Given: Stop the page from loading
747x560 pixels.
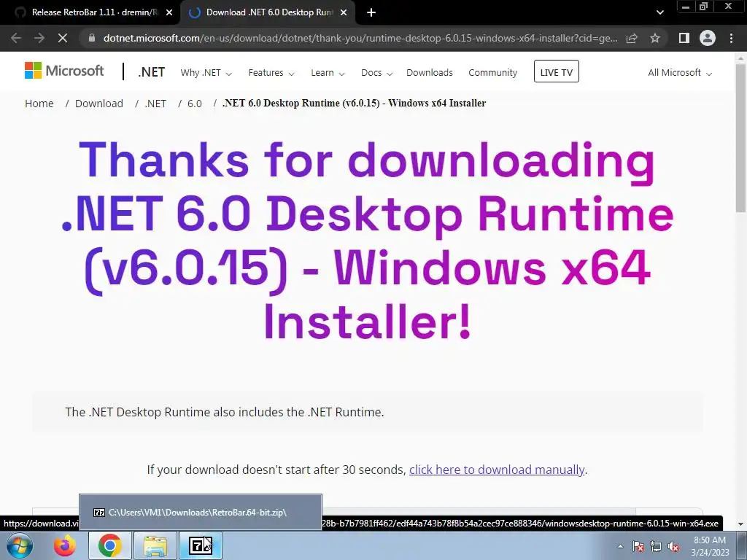Looking at the screenshot, I should [63, 38].
